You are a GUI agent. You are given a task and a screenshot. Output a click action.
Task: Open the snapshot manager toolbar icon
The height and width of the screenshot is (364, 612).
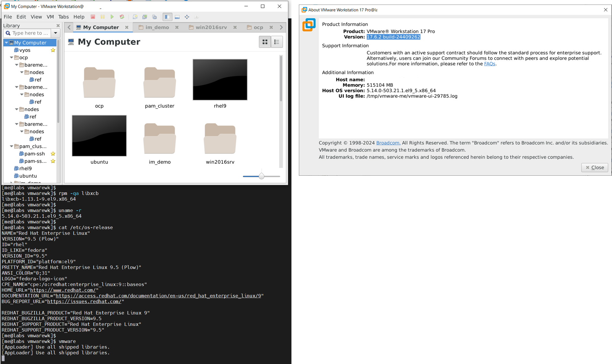tap(154, 17)
